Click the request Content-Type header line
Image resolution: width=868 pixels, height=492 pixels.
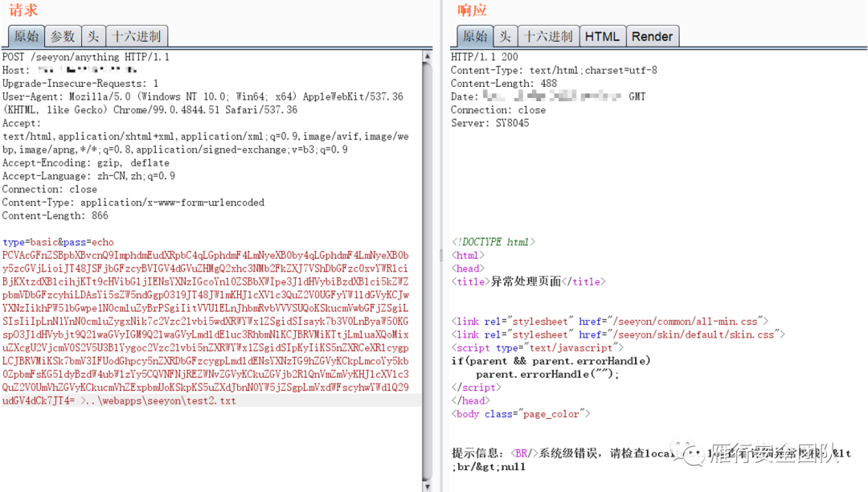coord(133,203)
